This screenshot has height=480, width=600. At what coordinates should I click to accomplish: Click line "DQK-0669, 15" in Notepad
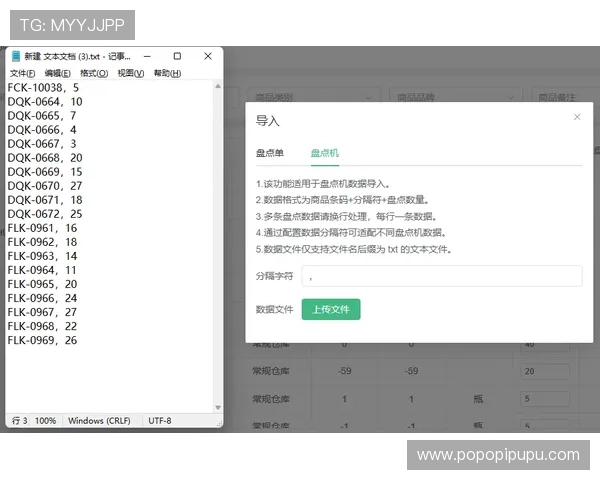coord(45,172)
